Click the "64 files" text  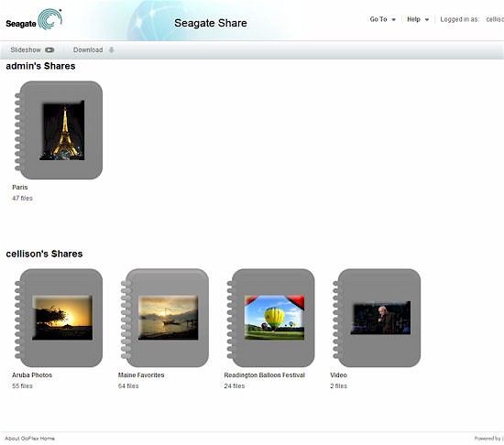pyautogui.click(x=128, y=385)
